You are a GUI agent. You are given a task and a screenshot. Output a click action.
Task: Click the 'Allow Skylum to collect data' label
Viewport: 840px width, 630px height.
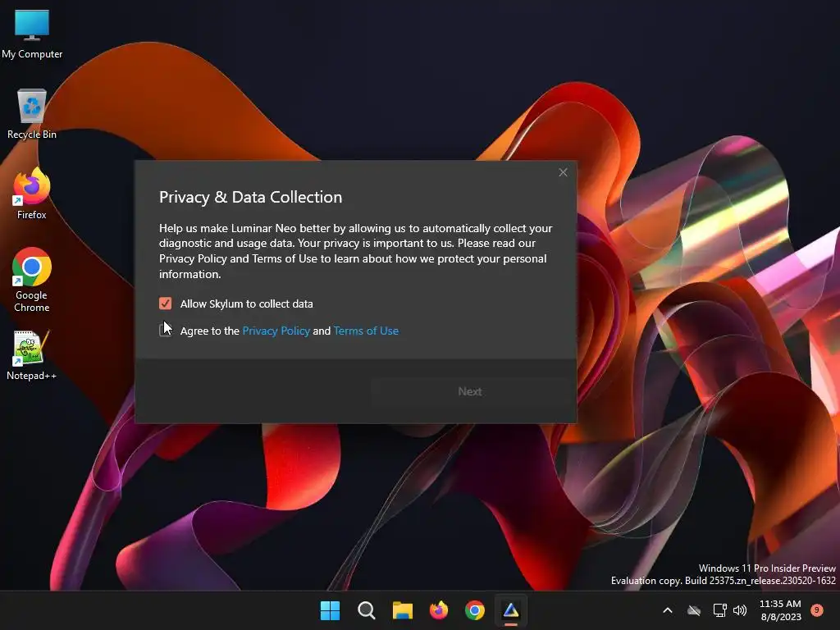coord(246,304)
